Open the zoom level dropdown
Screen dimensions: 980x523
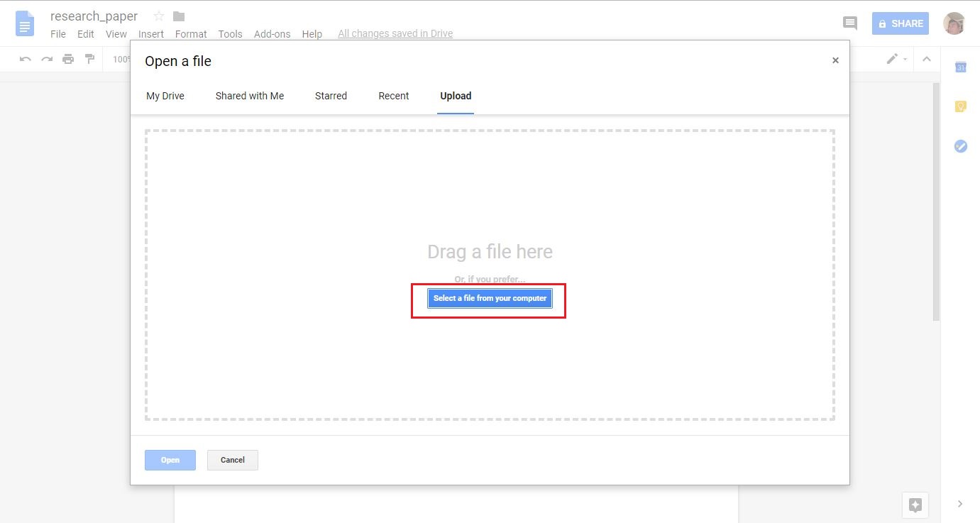(x=121, y=59)
